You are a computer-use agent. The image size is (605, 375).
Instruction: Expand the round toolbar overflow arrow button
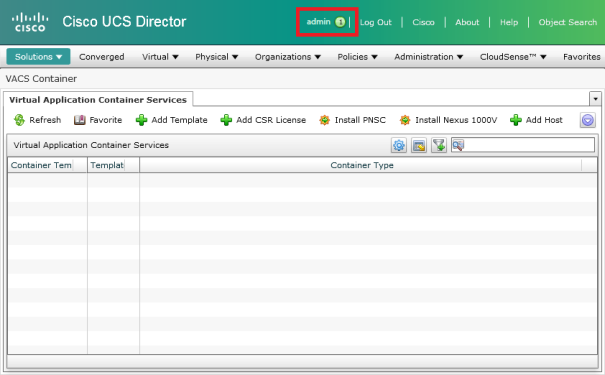[588, 120]
